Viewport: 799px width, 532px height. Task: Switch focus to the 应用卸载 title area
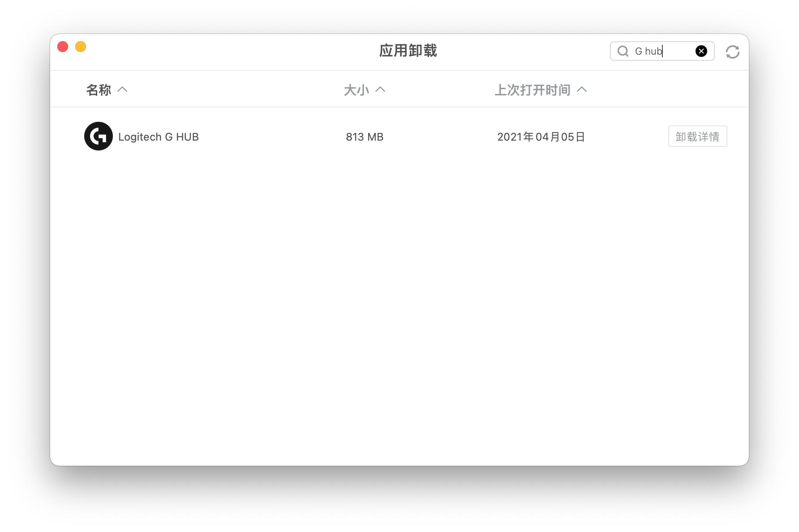409,51
